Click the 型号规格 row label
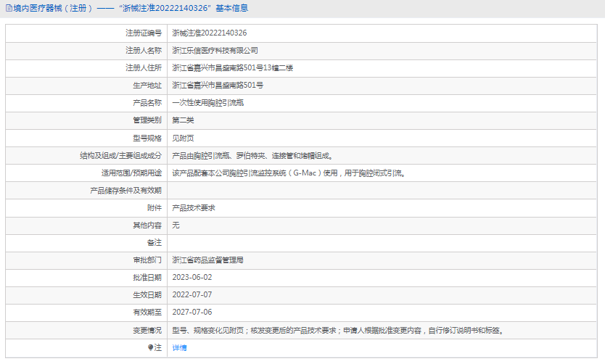The width and height of the screenshot is (605, 364). pos(147,138)
